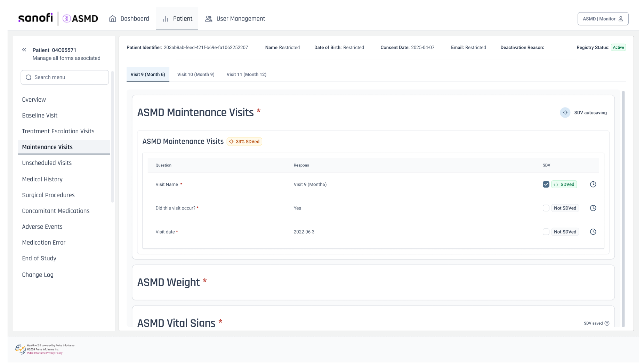Click the Active registry status badge

click(x=619, y=47)
